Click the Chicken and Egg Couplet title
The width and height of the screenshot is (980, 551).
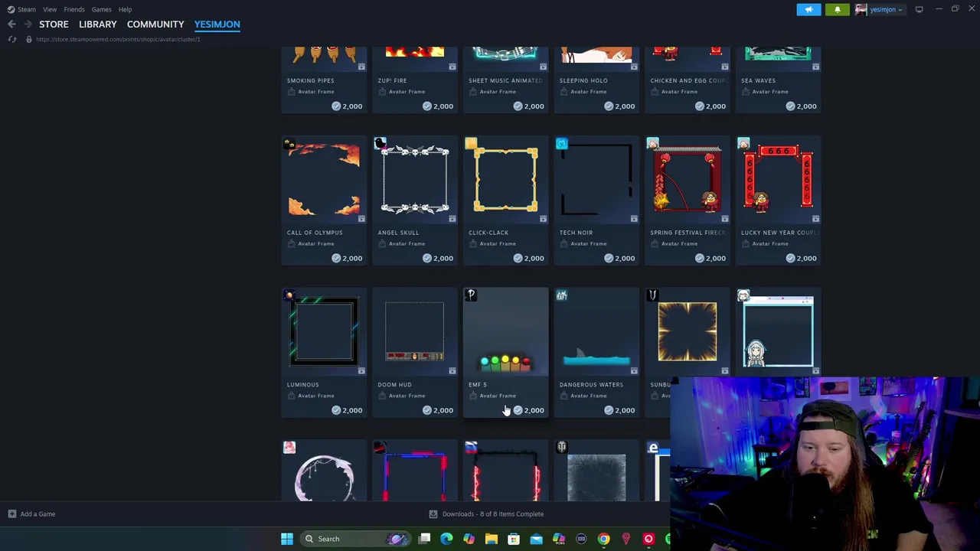(688, 80)
